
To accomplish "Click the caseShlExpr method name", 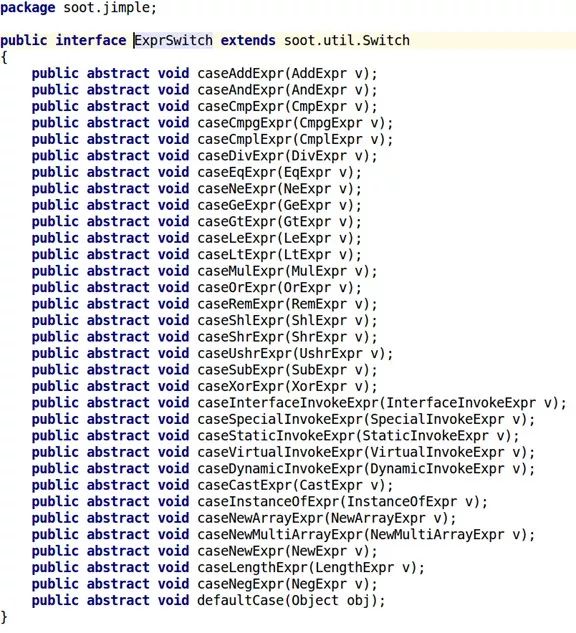I will click(x=241, y=321).
